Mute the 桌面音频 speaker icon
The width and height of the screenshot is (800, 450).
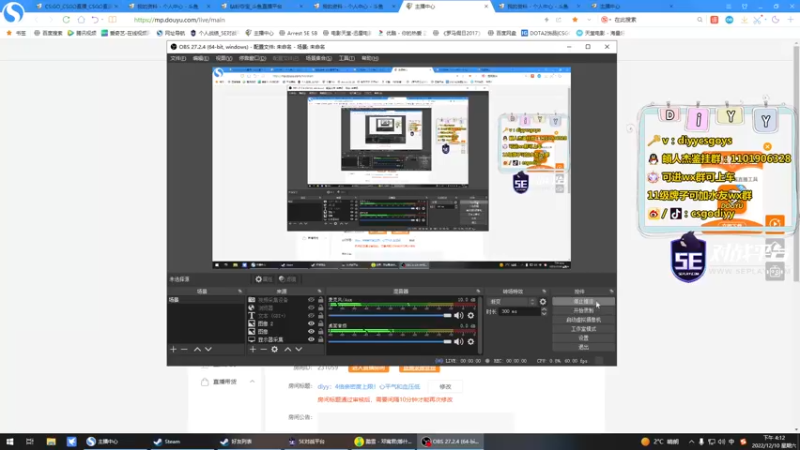tap(459, 341)
